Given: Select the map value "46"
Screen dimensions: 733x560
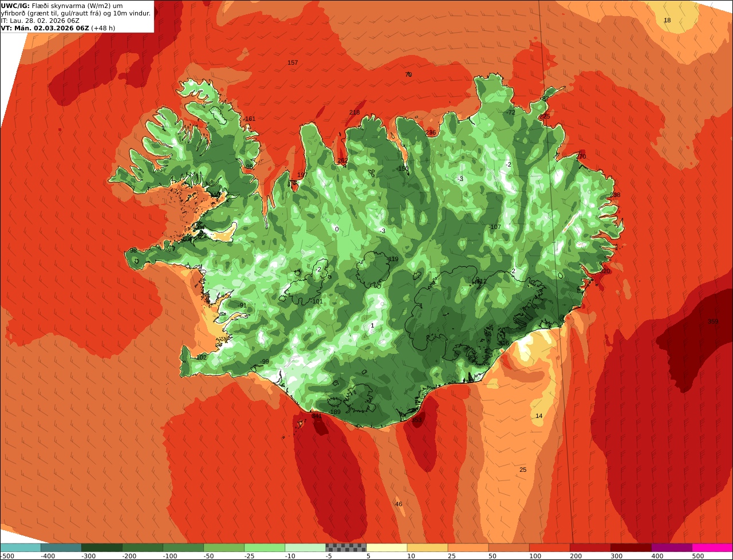Looking at the screenshot, I should tap(399, 504).
